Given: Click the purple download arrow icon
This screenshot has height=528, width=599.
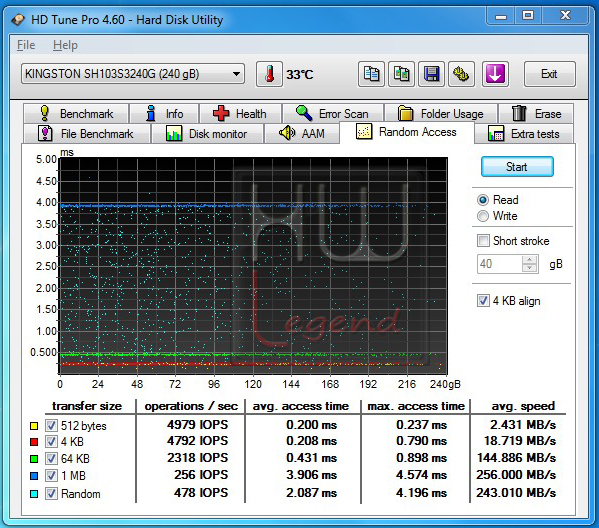Looking at the screenshot, I should 495,74.
